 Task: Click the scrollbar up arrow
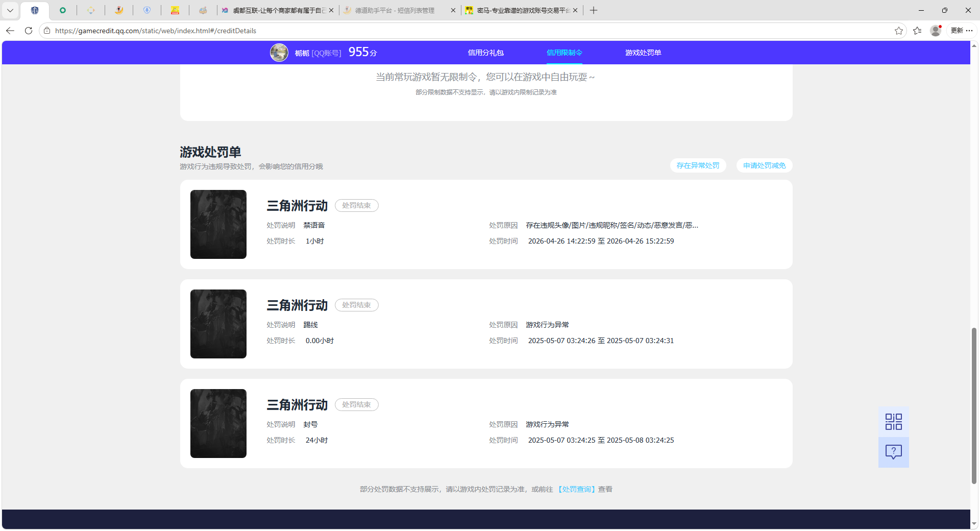pos(974,46)
